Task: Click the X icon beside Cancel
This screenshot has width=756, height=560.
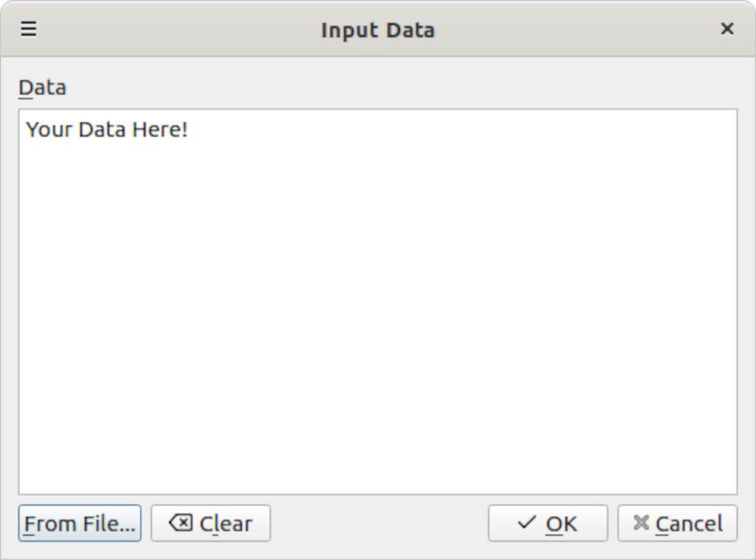Action: tap(641, 523)
